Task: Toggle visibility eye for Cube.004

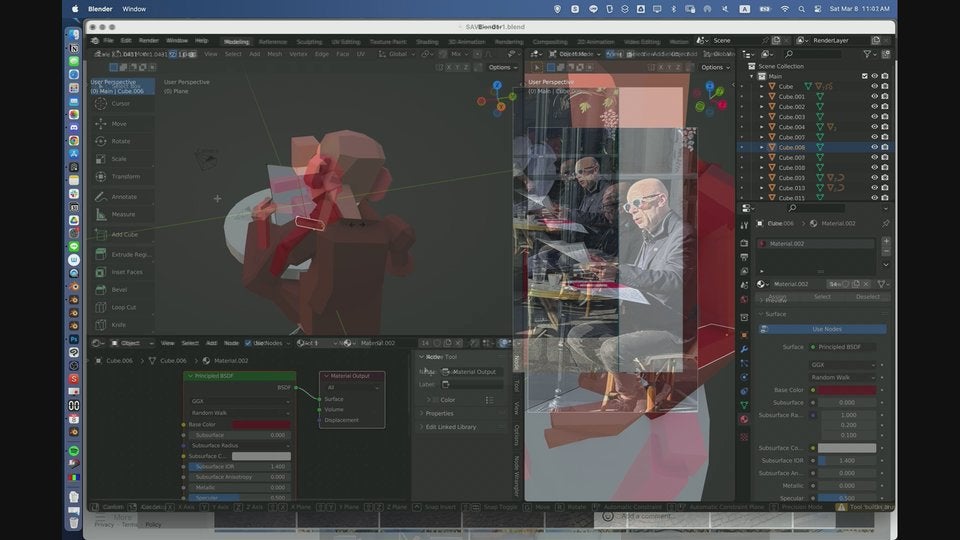Action: point(874,127)
